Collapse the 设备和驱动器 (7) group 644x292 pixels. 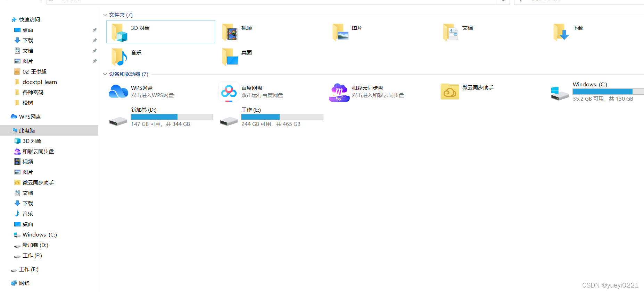[105, 74]
